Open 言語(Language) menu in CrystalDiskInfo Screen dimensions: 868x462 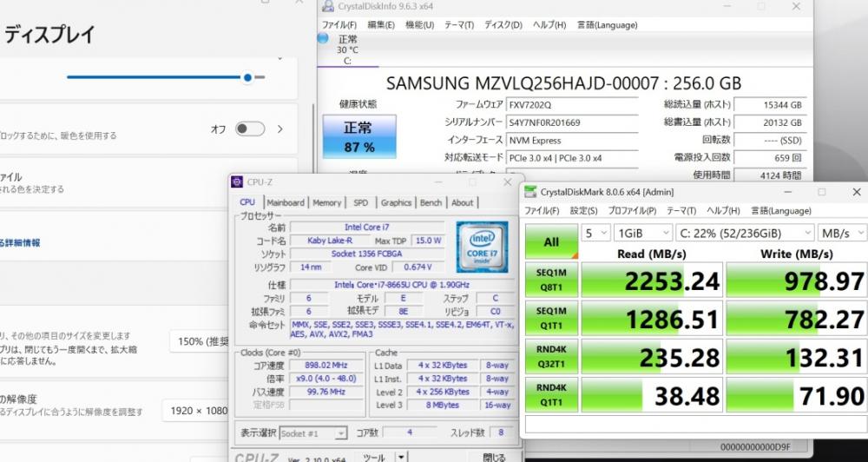(x=608, y=25)
